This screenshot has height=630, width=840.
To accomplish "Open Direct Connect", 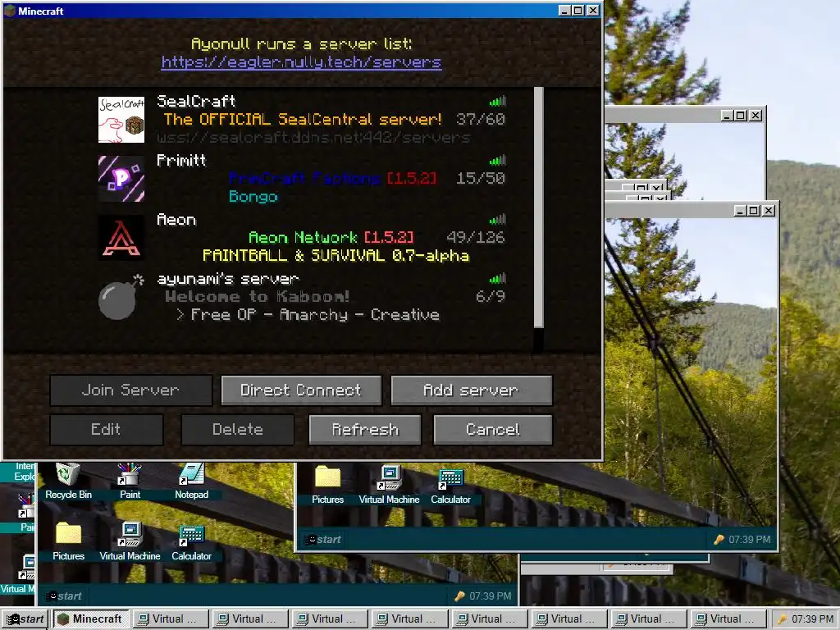I will pos(301,390).
